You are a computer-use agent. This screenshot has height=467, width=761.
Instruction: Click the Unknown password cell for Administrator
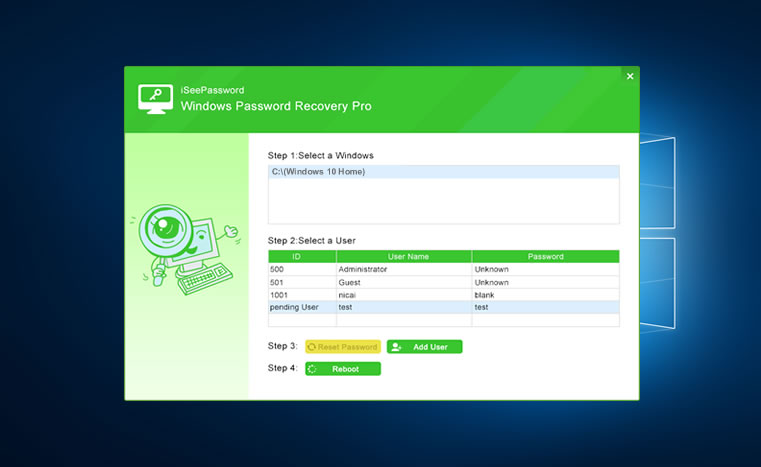coord(546,269)
